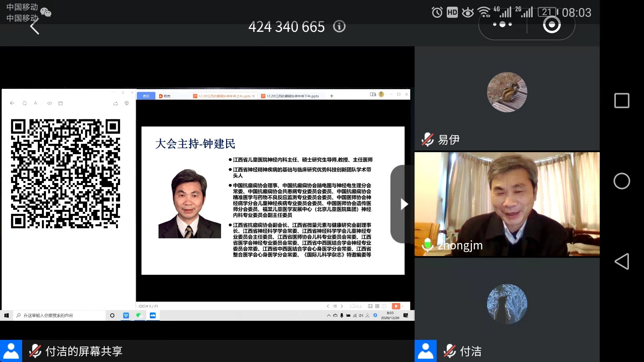The height and width of the screenshot is (362, 644).
Task: Unmute 易伊's microphone
Action: (427, 139)
